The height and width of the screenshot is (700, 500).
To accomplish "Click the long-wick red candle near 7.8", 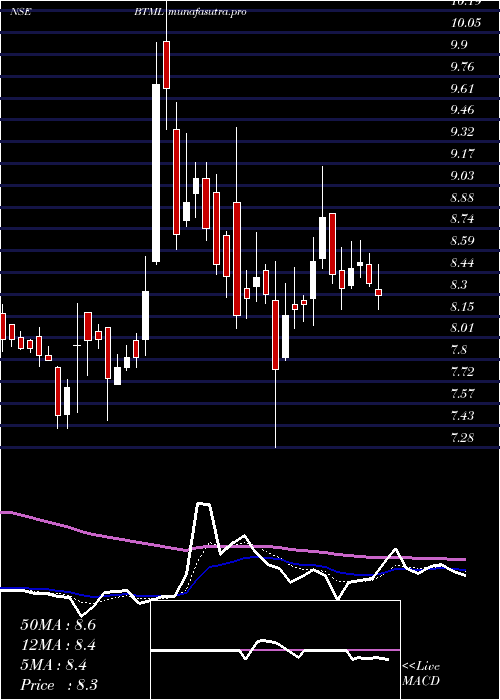I will 275,335.
